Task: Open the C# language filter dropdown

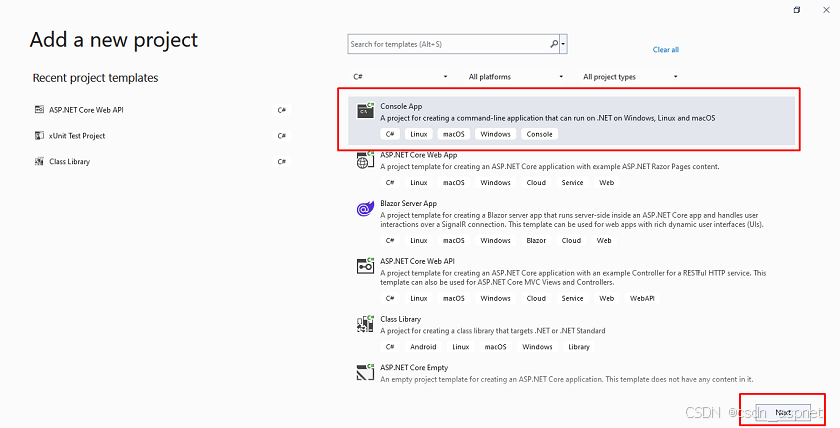Action: click(400, 77)
